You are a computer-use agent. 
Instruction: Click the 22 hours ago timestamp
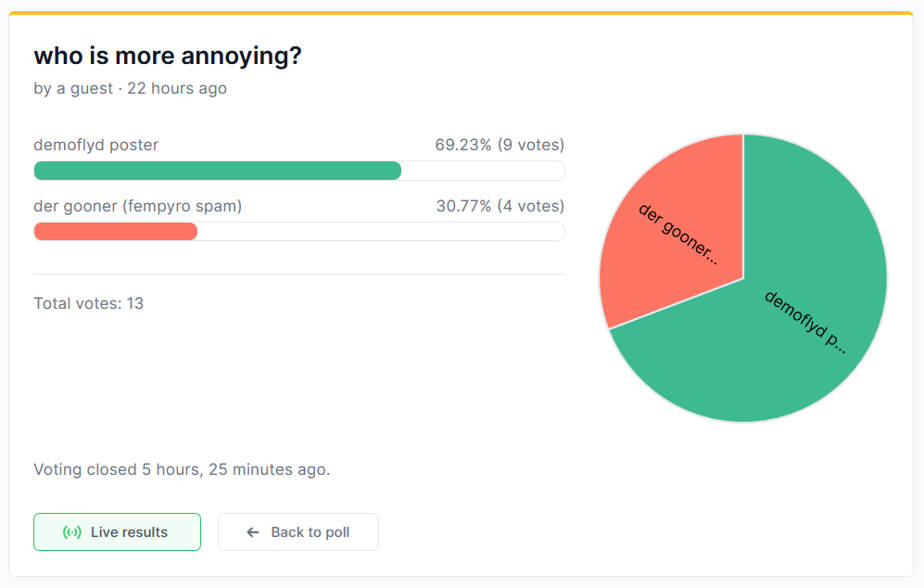pyautogui.click(x=177, y=88)
